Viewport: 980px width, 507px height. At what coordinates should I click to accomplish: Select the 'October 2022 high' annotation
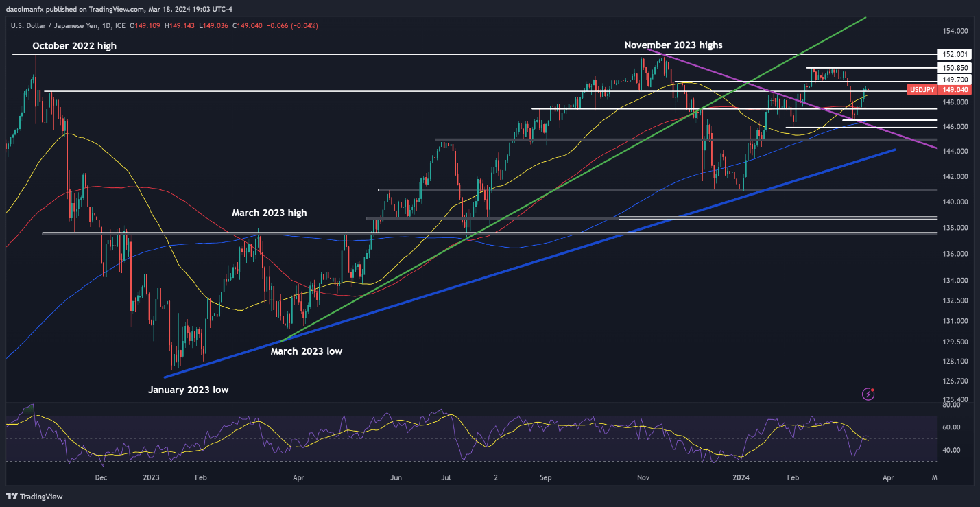(75, 46)
